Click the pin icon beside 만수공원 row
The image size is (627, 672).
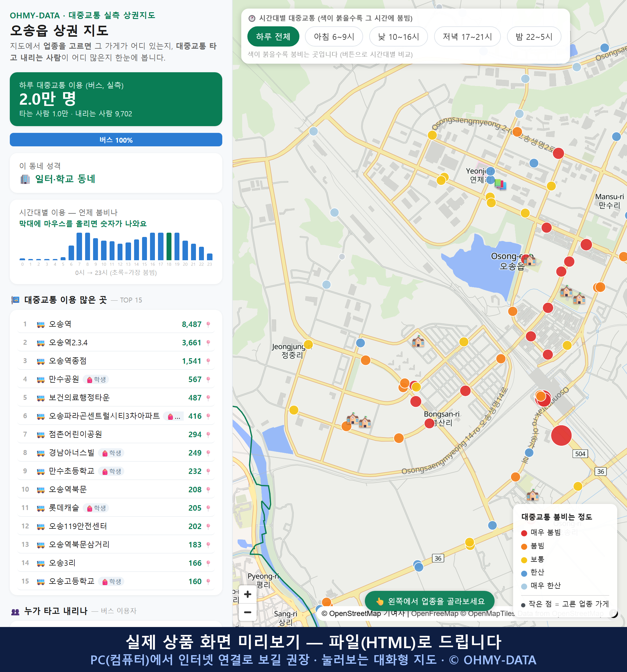tap(208, 380)
